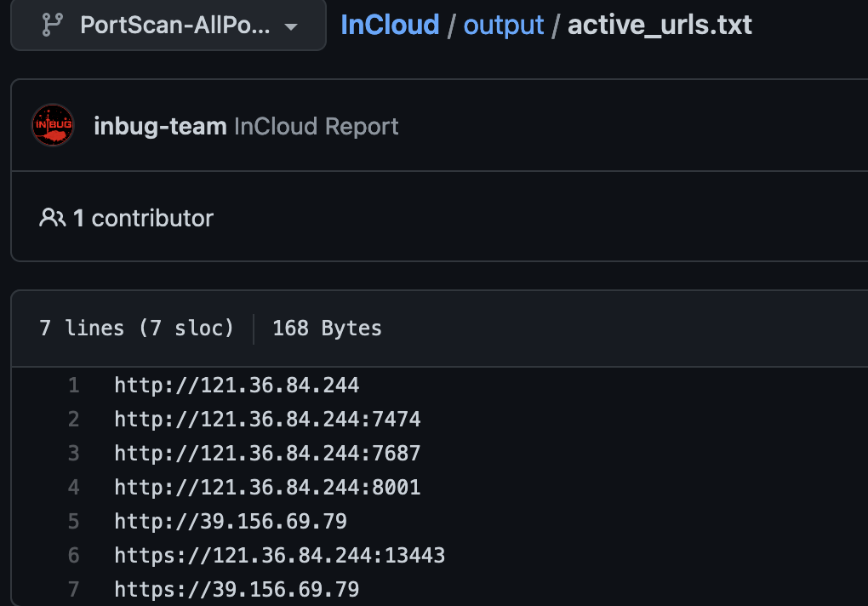
Task: Open the inbug-team avatar image
Action: 53,126
